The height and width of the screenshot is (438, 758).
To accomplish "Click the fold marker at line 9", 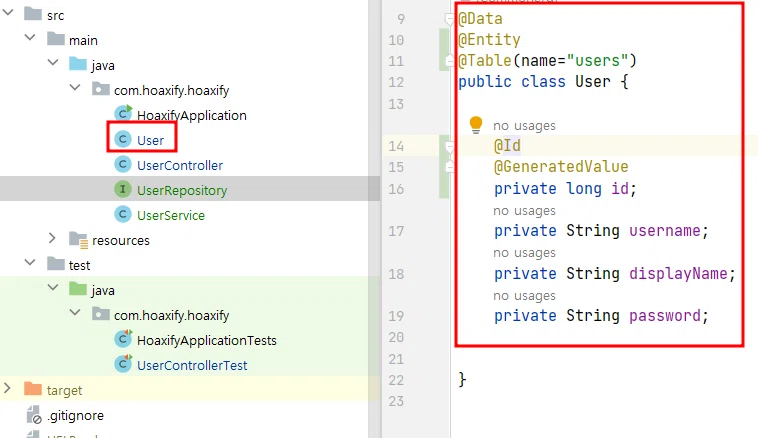I will 449,19.
